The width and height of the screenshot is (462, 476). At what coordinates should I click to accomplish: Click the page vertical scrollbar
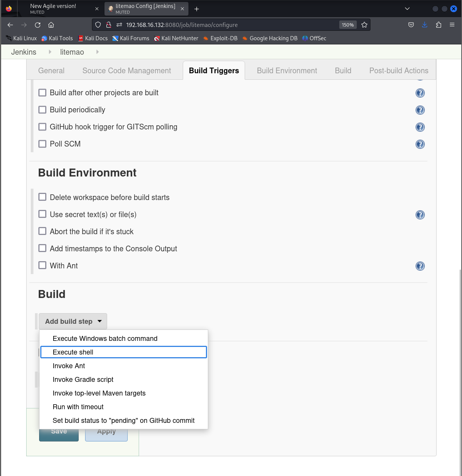[x=460, y=372]
